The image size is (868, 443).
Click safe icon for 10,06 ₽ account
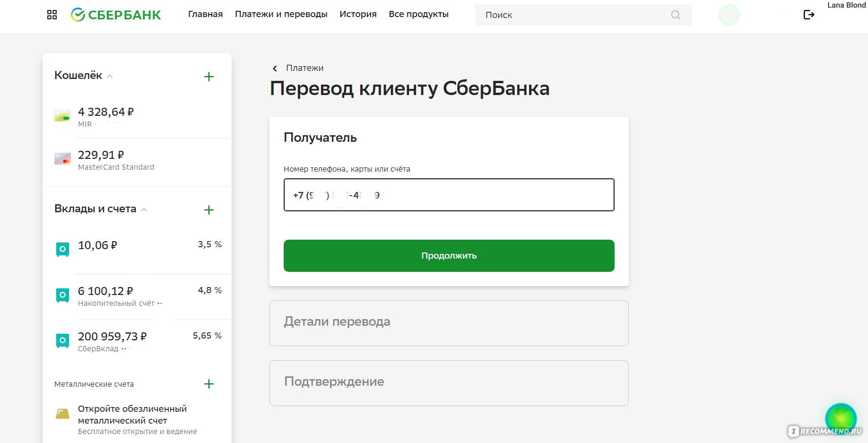62,249
